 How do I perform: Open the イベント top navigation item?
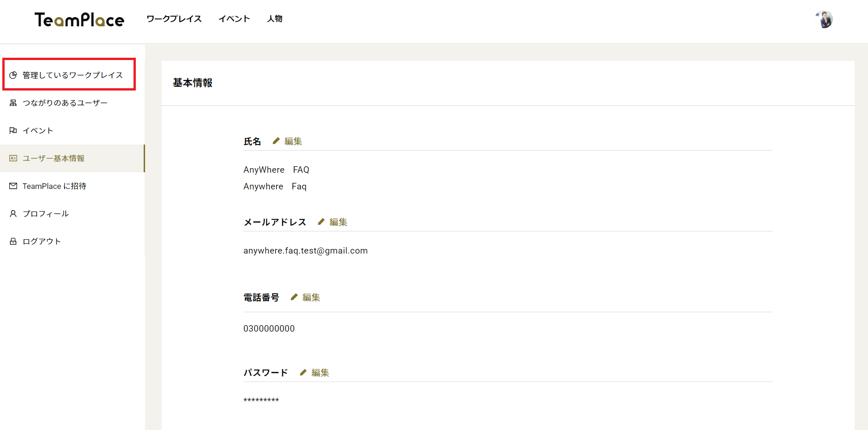click(x=234, y=19)
